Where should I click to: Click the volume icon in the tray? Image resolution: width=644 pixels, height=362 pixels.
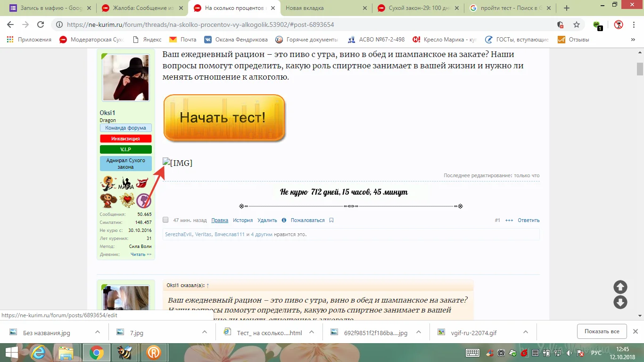570,353
